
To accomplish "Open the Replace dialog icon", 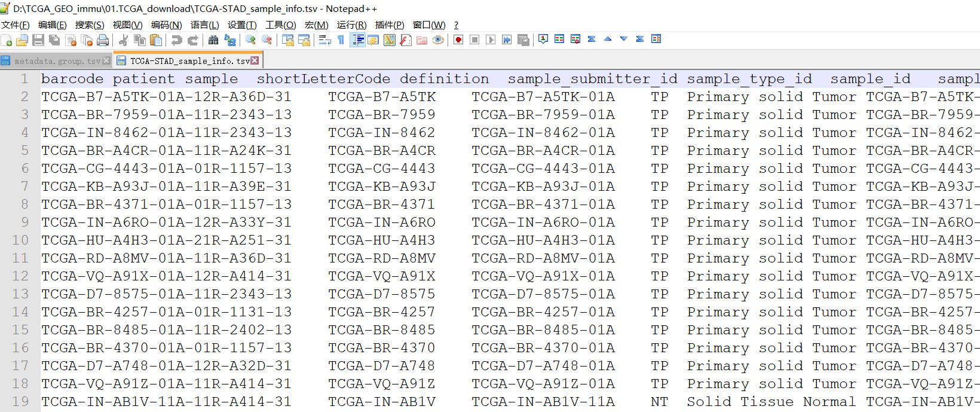I will click(229, 40).
